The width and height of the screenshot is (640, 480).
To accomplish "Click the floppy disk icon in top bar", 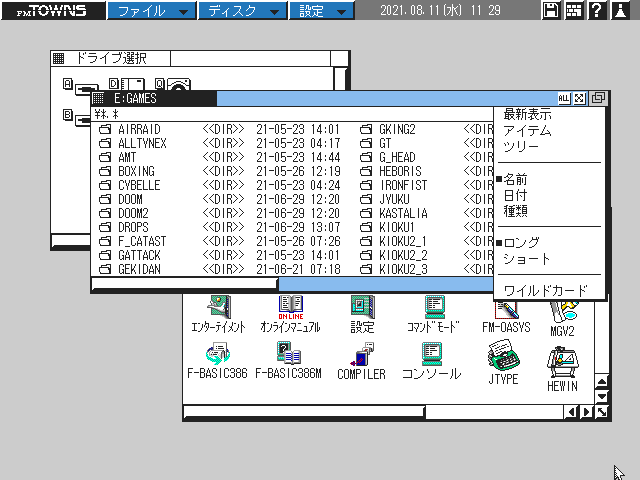I will pyautogui.click(x=551, y=10).
